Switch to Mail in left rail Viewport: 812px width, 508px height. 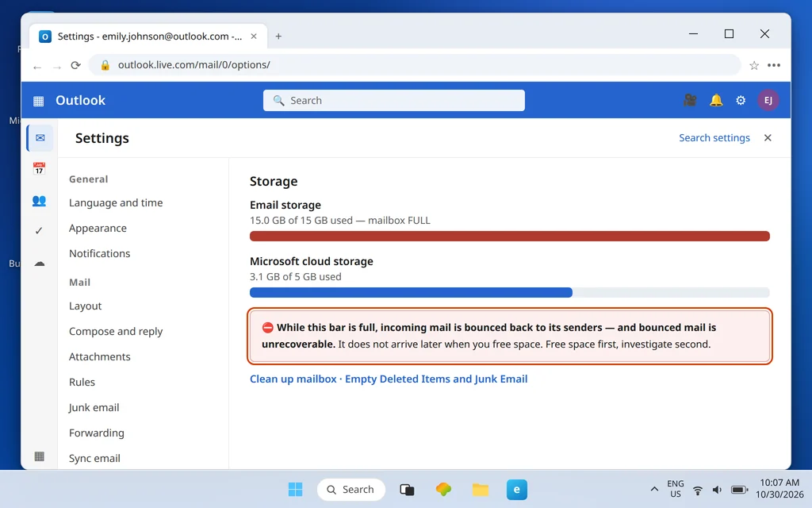click(x=40, y=138)
